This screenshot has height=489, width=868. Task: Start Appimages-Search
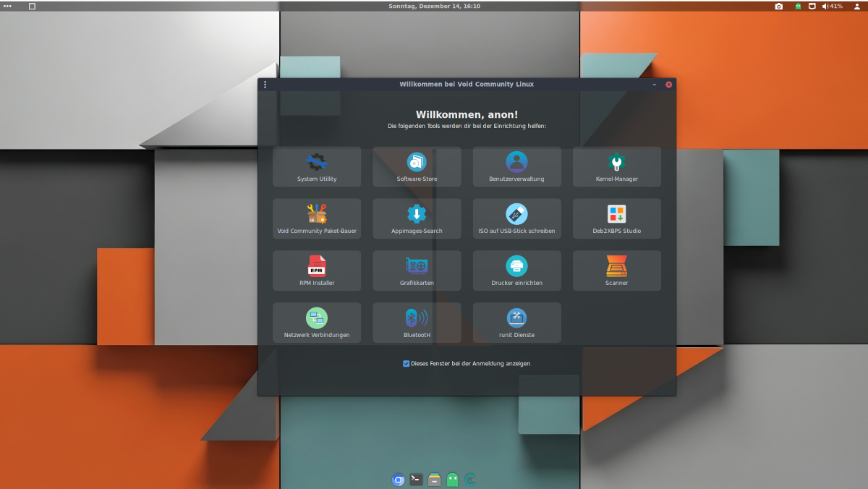click(417, 218)
